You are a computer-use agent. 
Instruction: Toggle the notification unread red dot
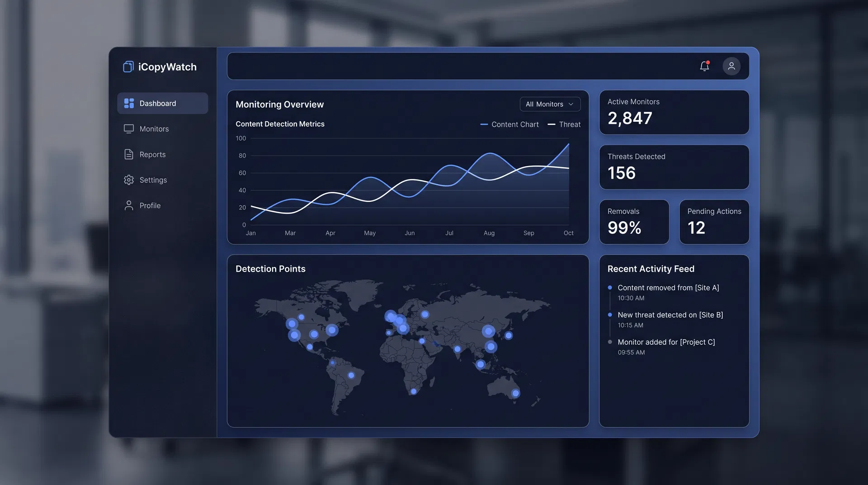coord(708,62)
